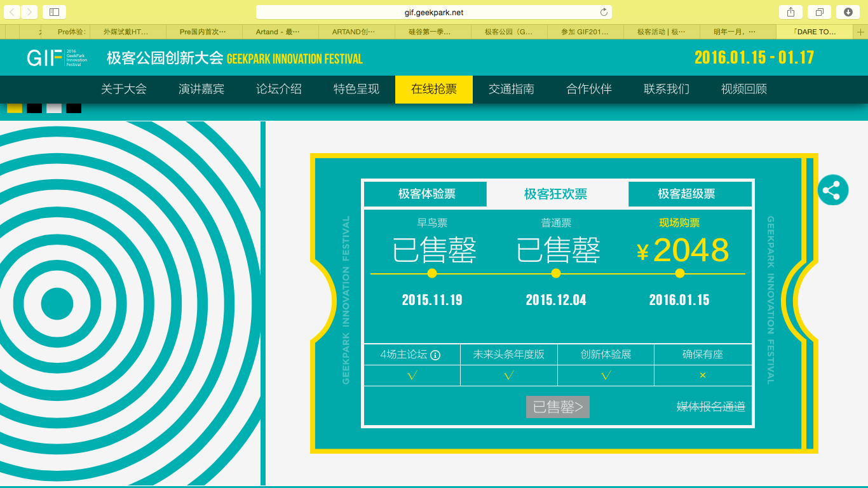
Task: Click the highlighted 在线抢票 nav item
Action: (434, 89)
